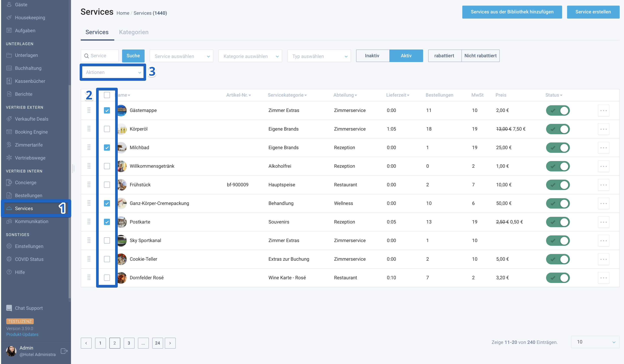Open Housekeeping from the sidebar
The width and height of the screenshot is (624, 364).
click(x=30, y=18)
